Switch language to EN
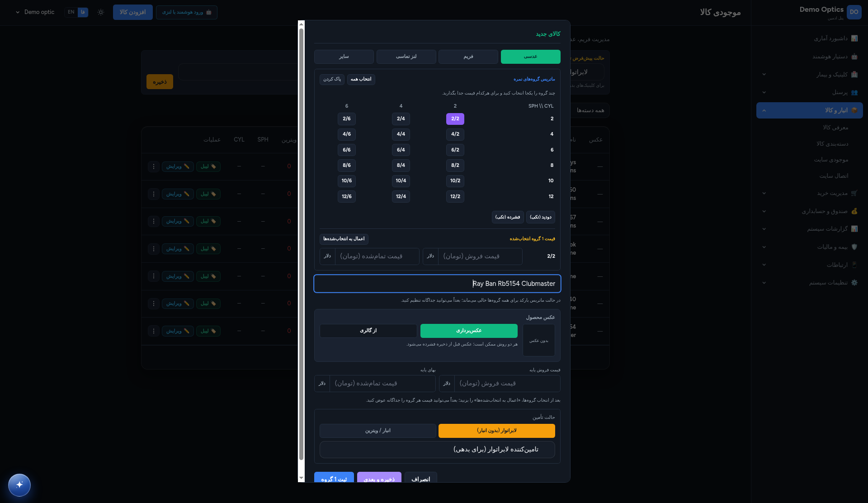 click(71, 12)
